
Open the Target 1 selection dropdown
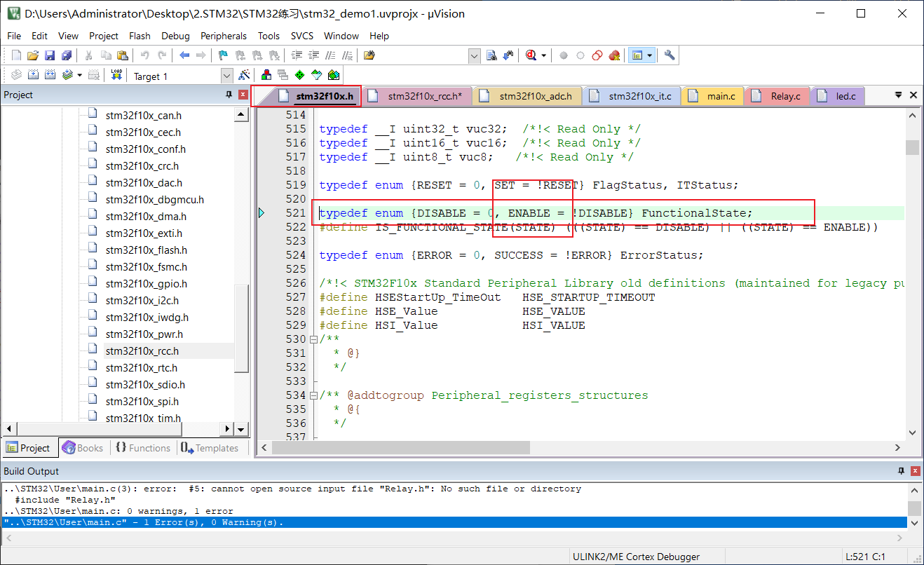226,76
